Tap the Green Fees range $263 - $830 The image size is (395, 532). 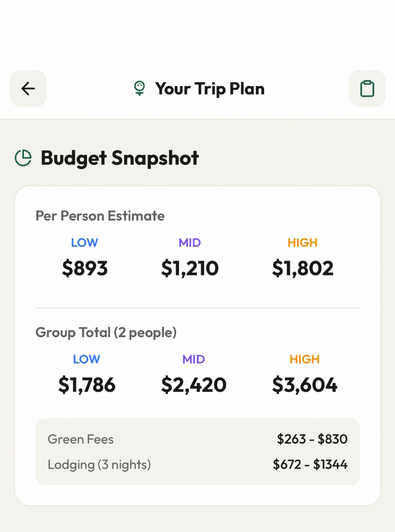pyautogui.click(x=312, y=439)
